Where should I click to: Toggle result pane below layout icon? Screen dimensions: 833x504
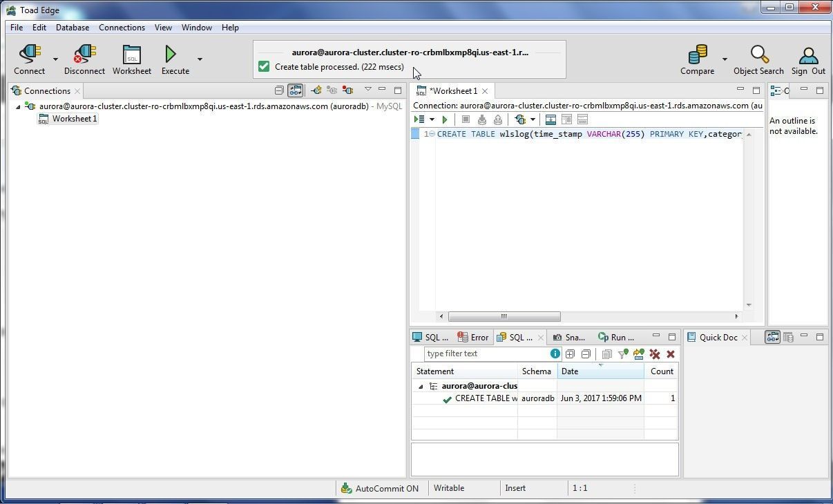coord(550,119)
